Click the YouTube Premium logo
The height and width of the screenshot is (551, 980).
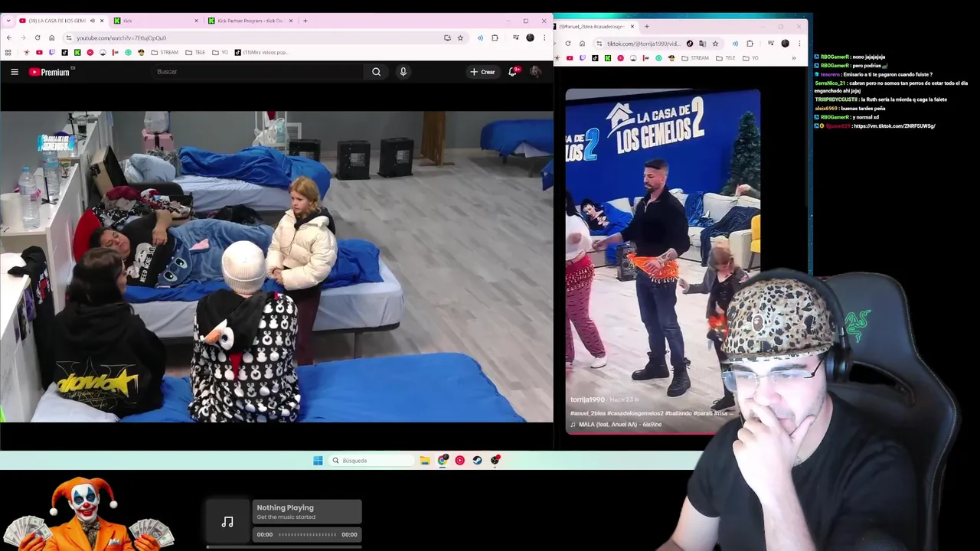(51, 72)
